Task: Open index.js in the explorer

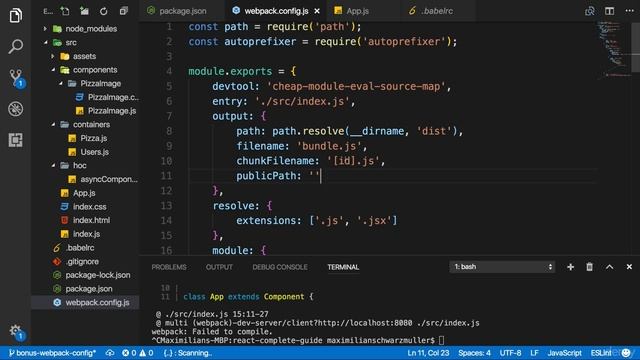Action: (85, 234)
